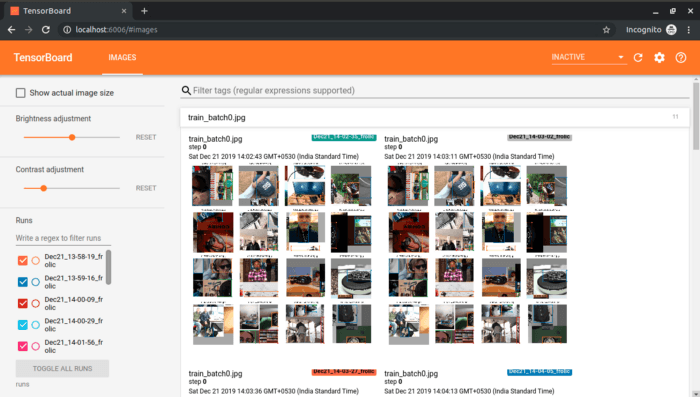
Task: Open a new browser tab
Action: [x=144, y=11]
